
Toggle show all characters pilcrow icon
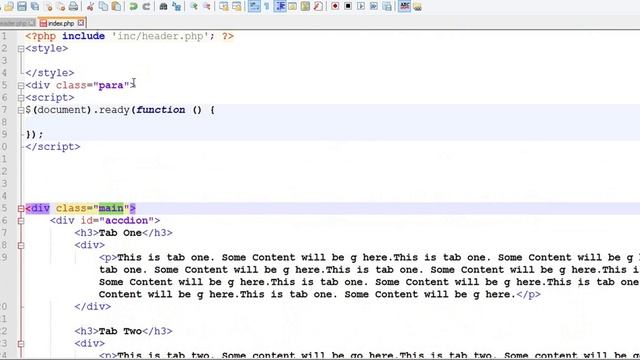[x=267, y=7]
